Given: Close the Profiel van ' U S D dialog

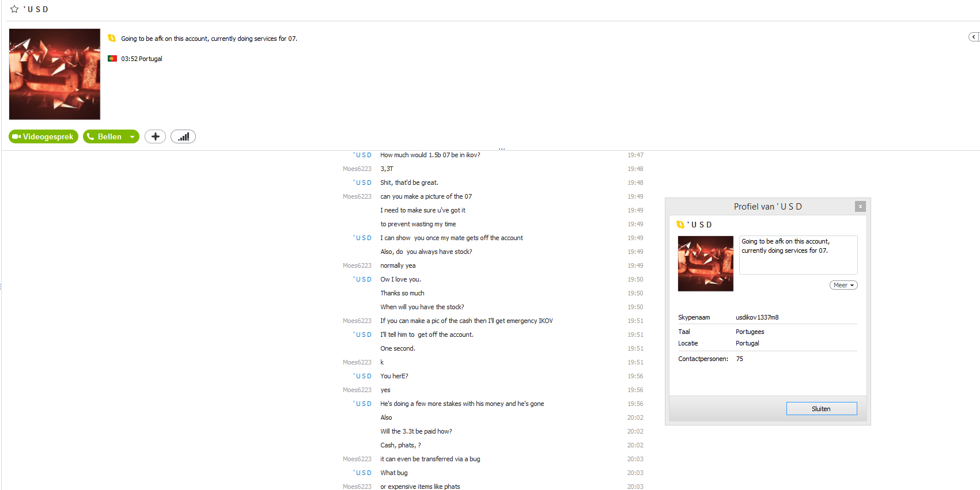Looking at the screenshot, I should coord(860,206).
